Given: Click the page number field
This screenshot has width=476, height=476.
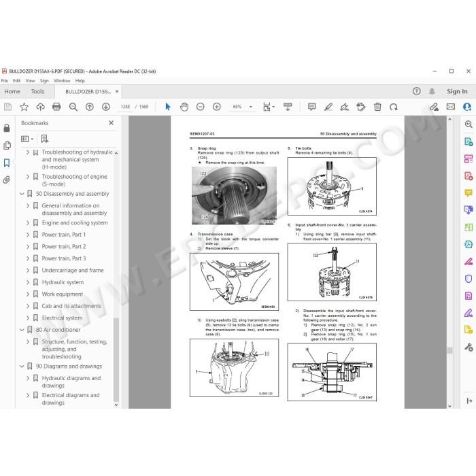Looking at the screenshot, I should click(124, 107).
